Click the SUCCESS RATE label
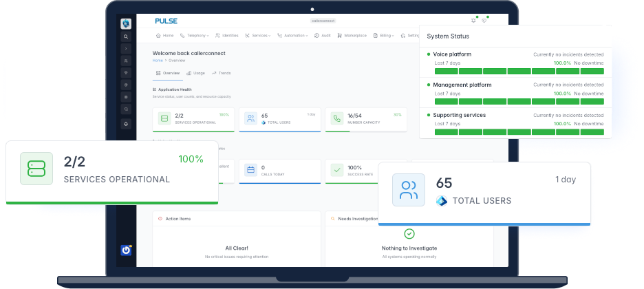The height and width of the screenshot is (289, 644). 361,175
